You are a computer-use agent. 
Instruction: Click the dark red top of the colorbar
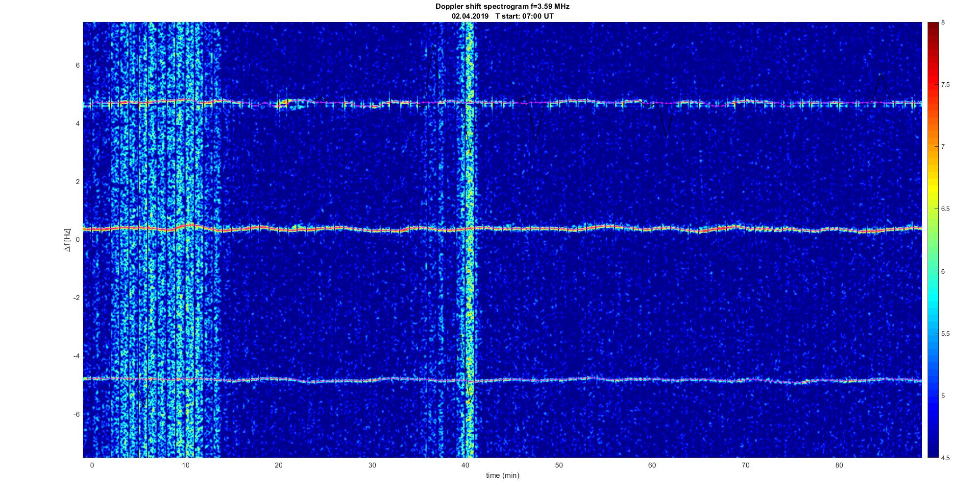pos(933,27)
